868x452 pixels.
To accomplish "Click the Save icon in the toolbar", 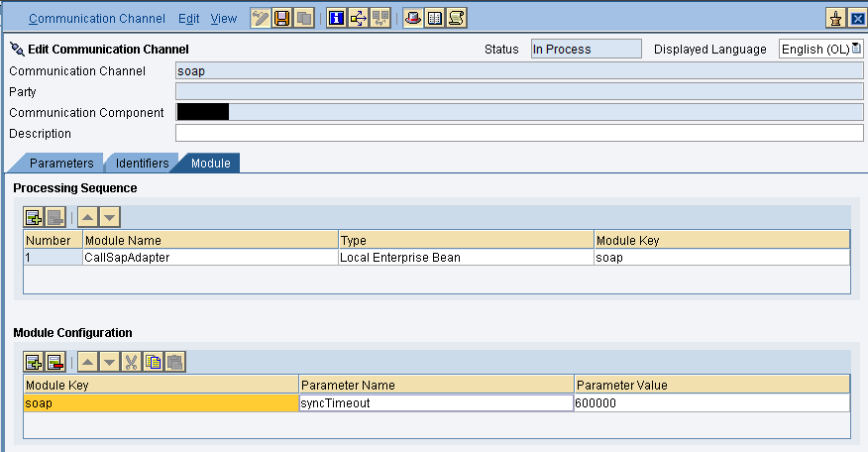I will coord(282,18).
